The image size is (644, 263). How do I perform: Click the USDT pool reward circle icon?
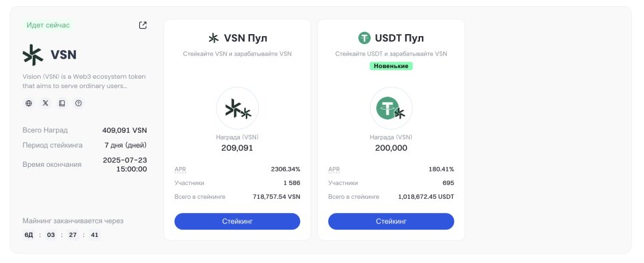(391, 108)
